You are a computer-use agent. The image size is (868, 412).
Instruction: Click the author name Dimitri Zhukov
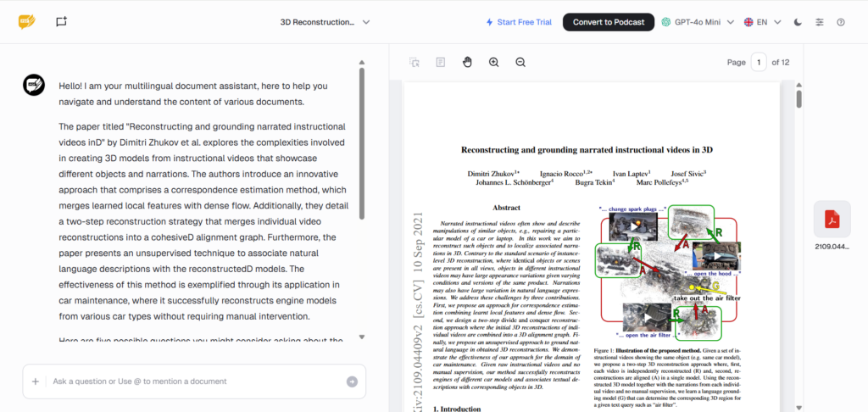tap(492, 173)
